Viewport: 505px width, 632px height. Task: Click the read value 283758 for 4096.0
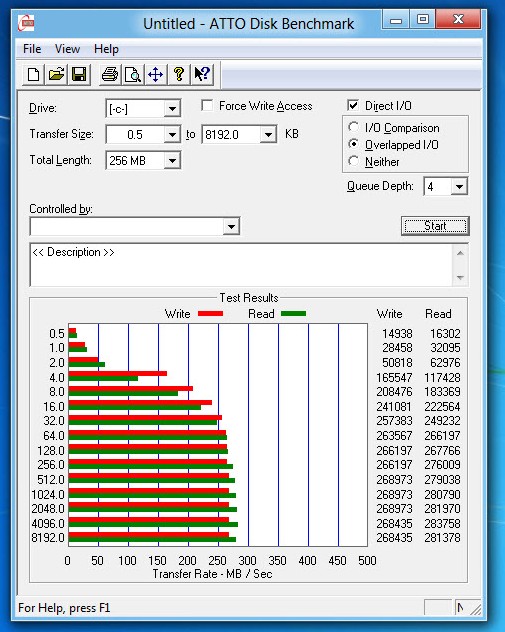442,524
